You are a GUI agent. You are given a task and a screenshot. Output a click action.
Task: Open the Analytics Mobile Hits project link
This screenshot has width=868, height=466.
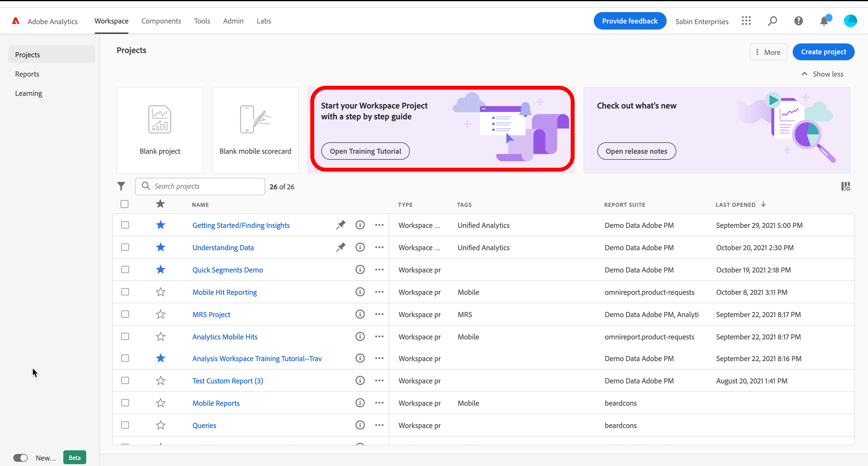click(x=225, y=337)
